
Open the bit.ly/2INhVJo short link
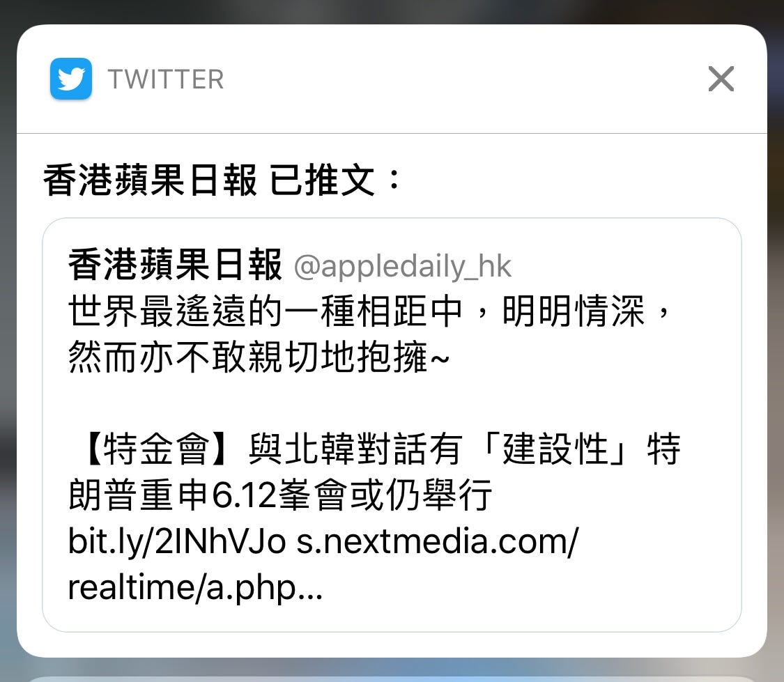(x=177, y=541)
